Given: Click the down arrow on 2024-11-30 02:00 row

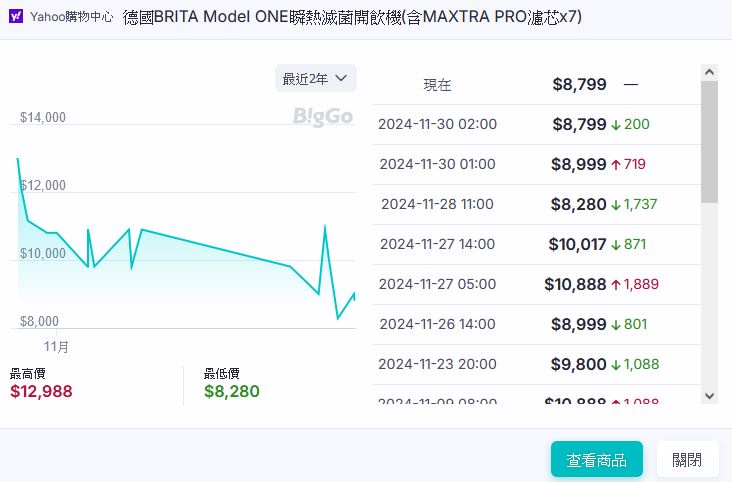Looking at the screenshot, I should 616,124.
